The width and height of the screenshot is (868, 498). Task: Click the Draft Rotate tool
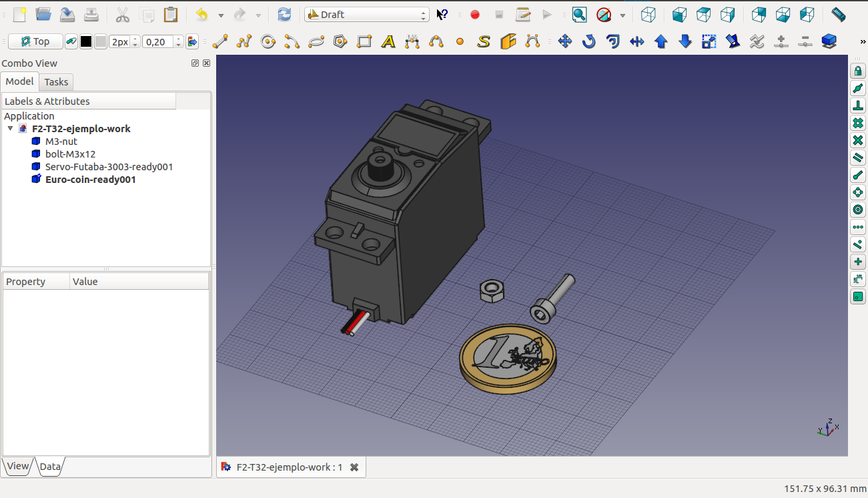pos(588,42)
